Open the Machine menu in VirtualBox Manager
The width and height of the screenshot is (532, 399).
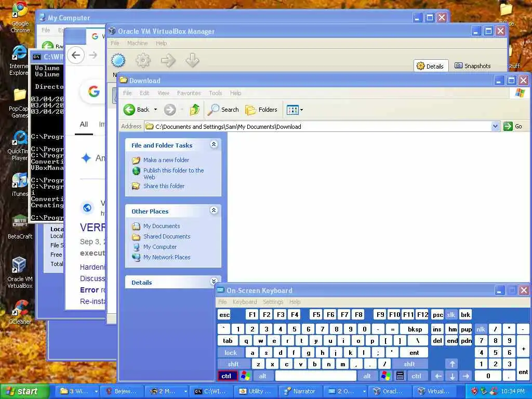pos(137,43)
